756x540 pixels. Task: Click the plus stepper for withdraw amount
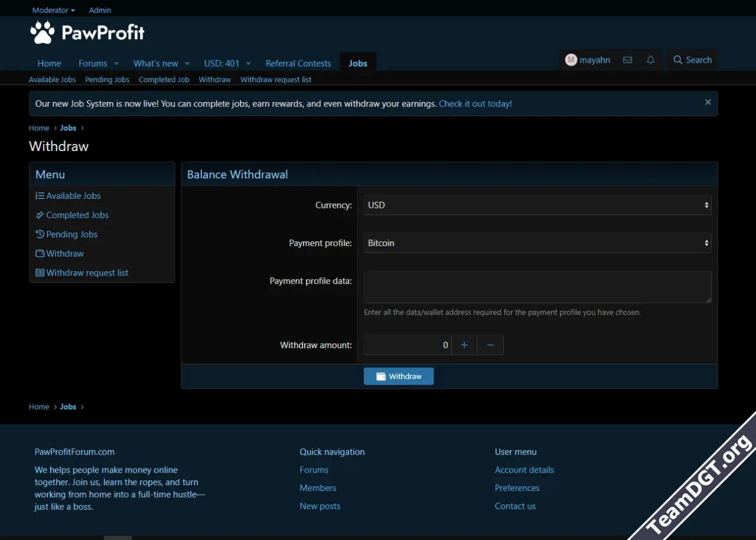pos(464,345)
